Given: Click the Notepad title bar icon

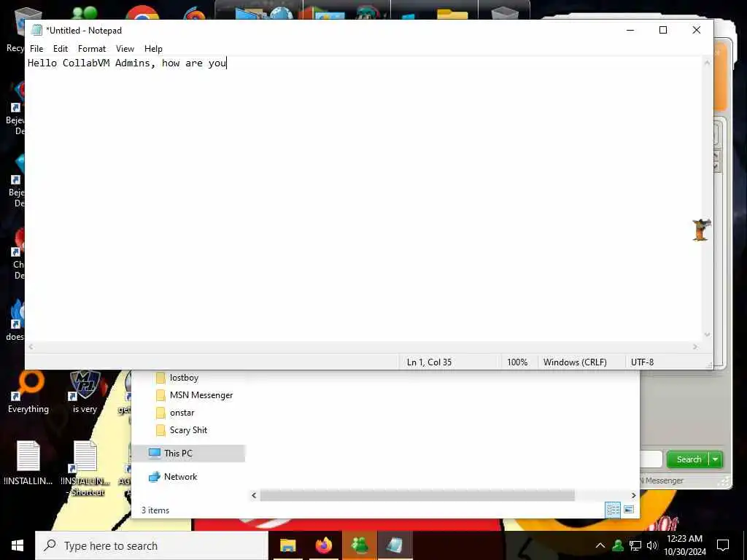Looking at the screenshot, I should pos(36,30).
